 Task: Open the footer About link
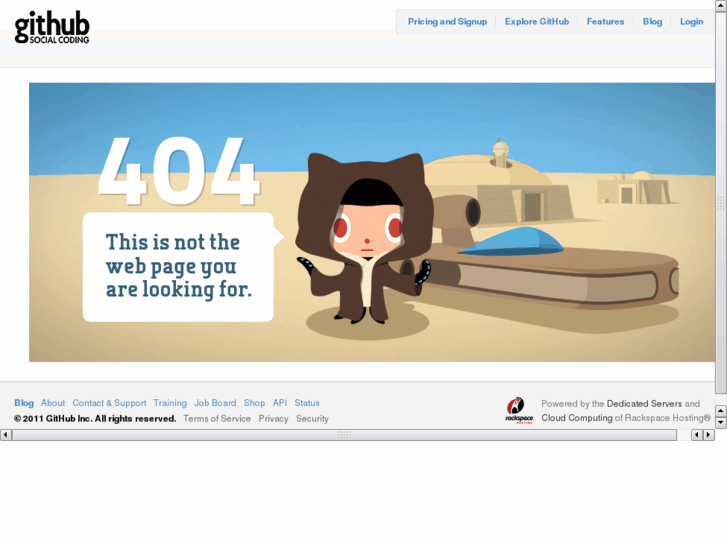(x=53, y=403)
